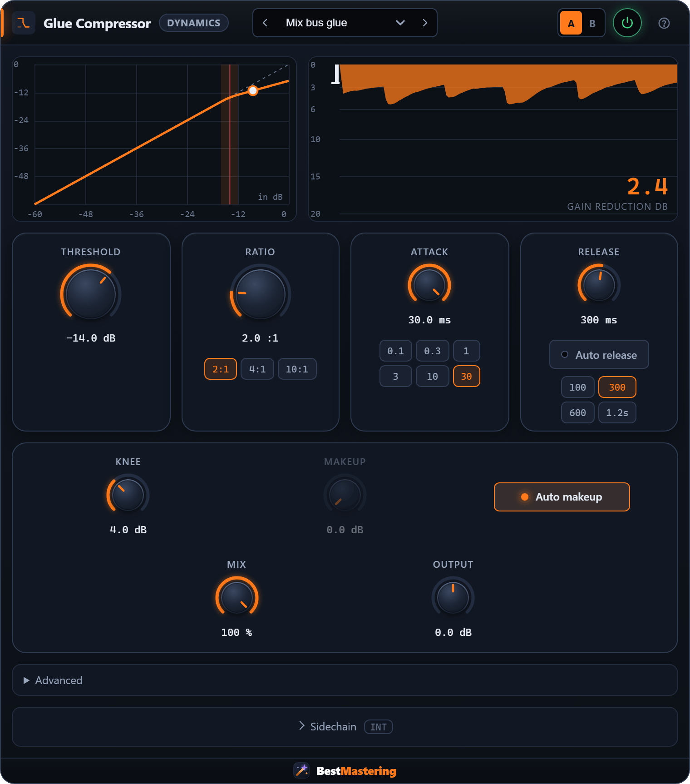Set attack to 10 ms preset
The height and width of the screenshot is (784, 690).
(433, 376)
